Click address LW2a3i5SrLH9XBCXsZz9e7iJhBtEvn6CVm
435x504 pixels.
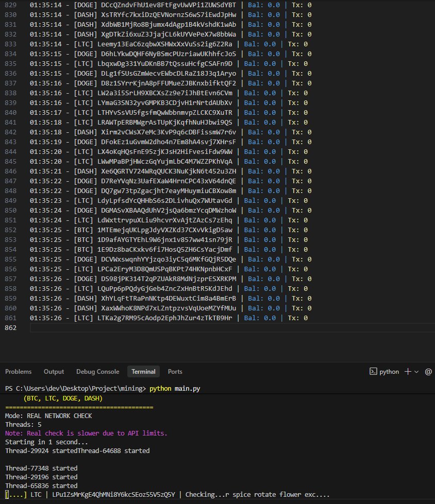pos(165,93)
